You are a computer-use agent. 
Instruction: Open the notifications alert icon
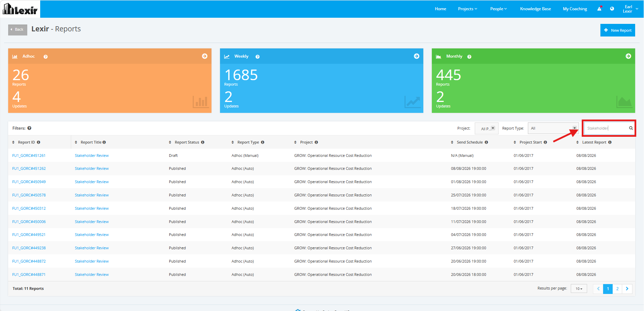(599, 9)
